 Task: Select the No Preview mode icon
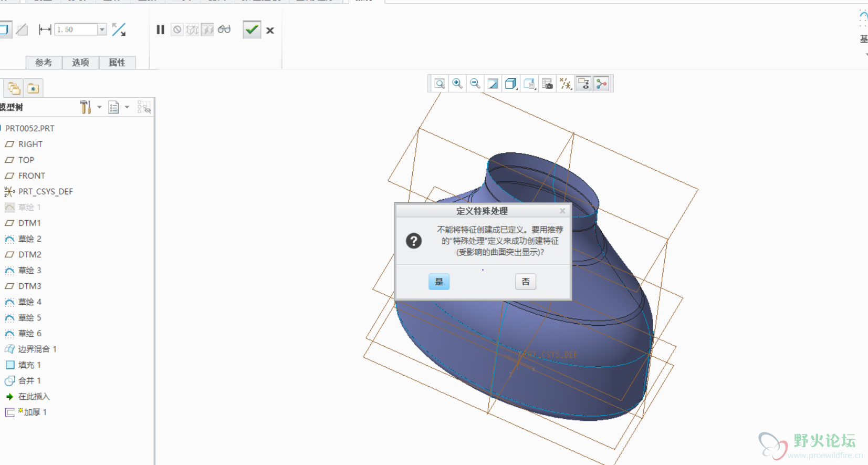tap(177, 30)
